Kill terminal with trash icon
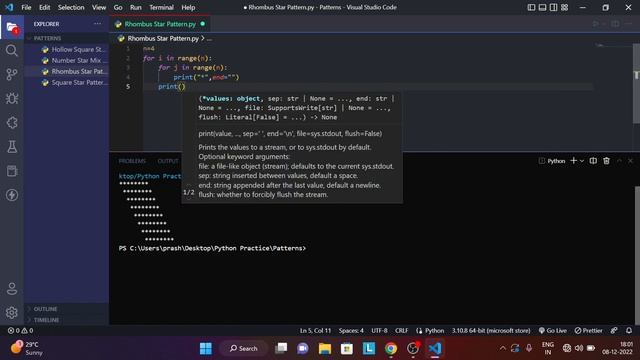This screenshot has height=360, width=640. [x=607, y=161]
